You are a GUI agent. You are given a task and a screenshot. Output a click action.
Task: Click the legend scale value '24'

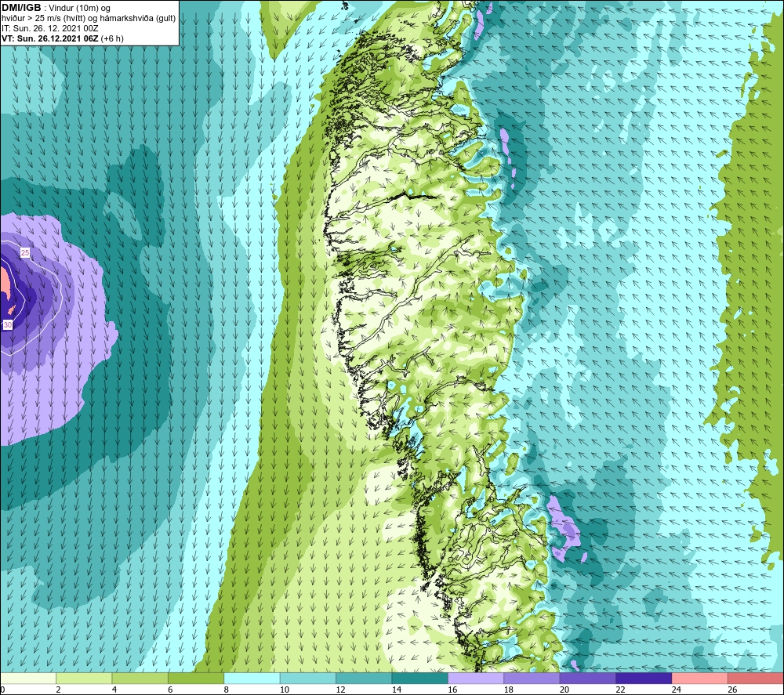[x=677, y=690]
